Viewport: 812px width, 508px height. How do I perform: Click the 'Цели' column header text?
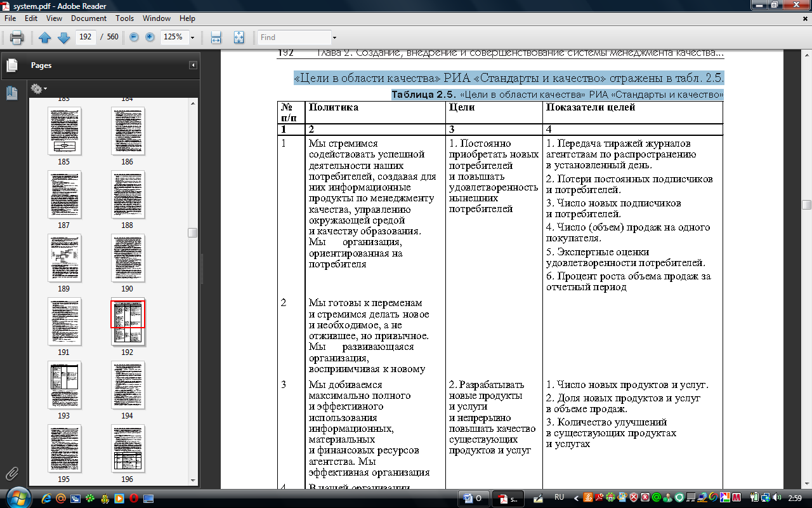point(462,107)
